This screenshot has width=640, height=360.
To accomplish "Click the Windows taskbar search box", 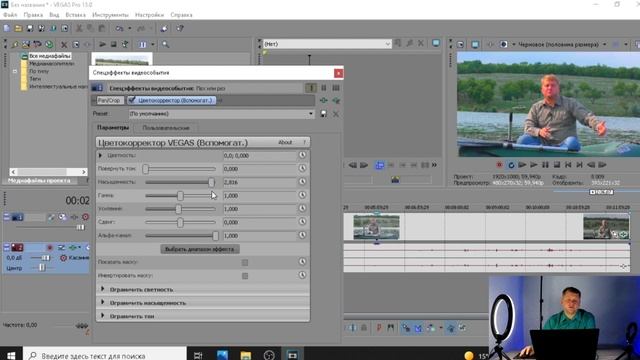I will click(x=104, y=355).
